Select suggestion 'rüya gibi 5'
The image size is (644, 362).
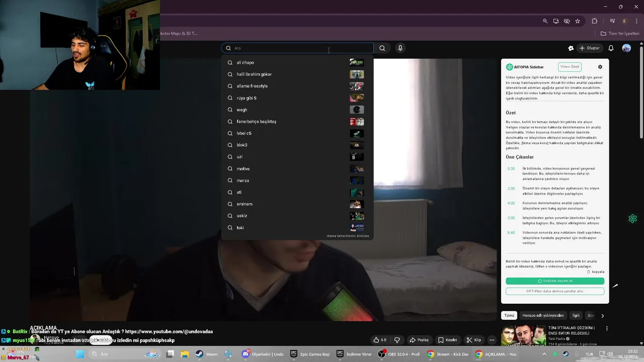pyautogui.click(x=297, y=98)
